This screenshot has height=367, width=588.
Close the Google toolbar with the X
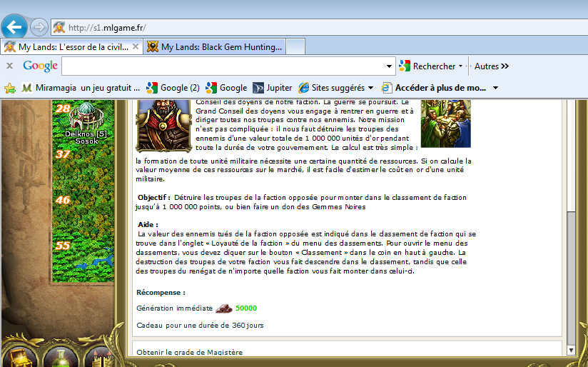point(10,66)
